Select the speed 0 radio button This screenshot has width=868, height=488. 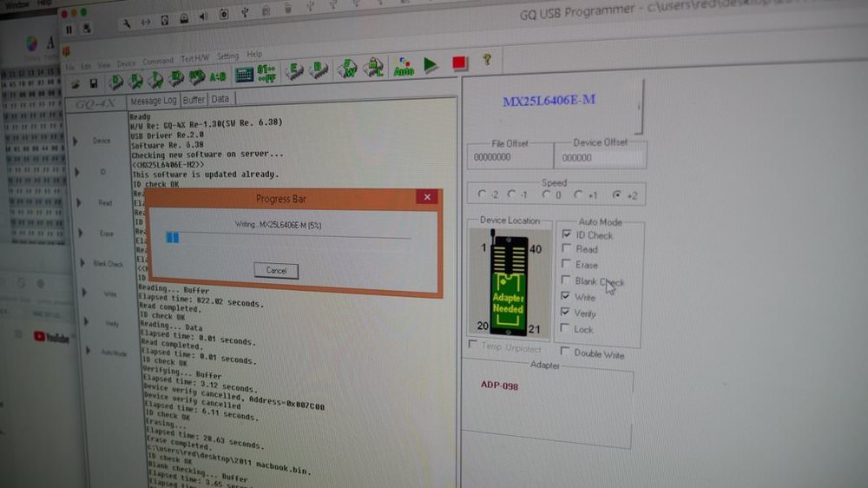coord(546,195)
